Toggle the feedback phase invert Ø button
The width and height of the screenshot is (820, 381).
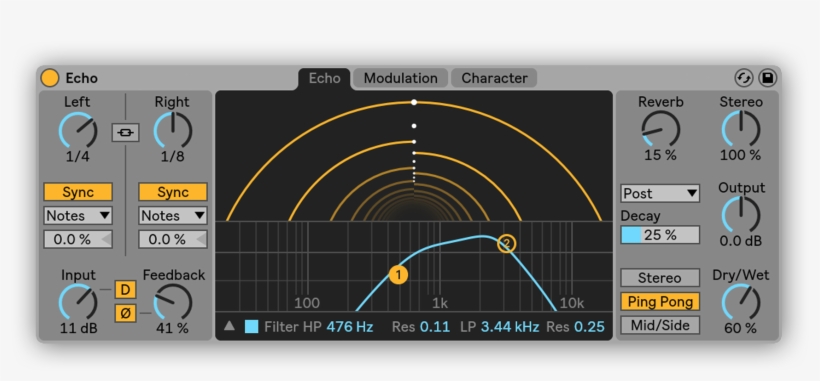click(125, 313)
